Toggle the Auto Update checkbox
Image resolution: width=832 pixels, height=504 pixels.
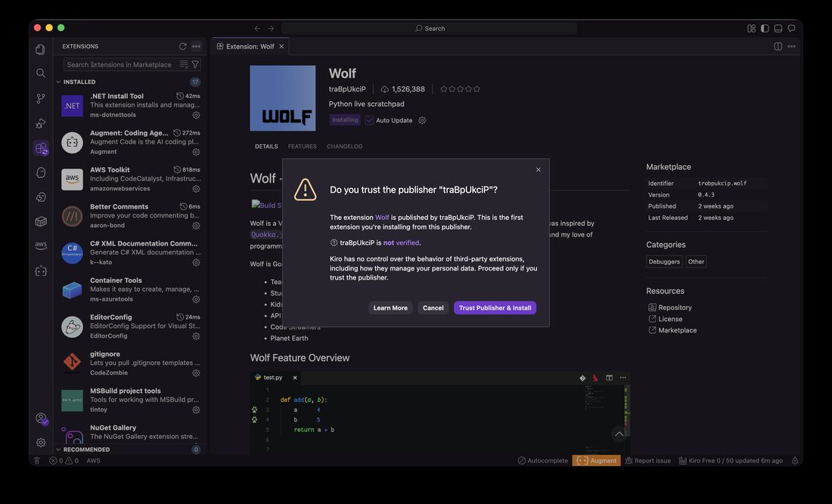pos(369,120)
